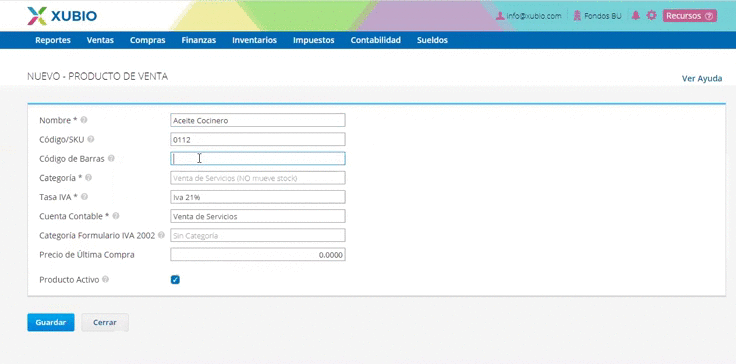Screen dimensions: 736x364
Task: Open the Inventarios menu
Action: pos(254,40)
